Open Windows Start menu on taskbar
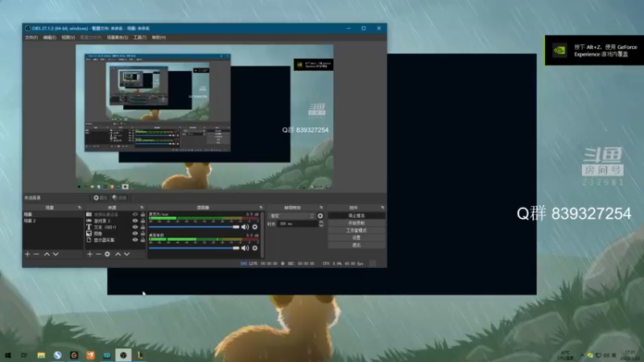The image size is (644, 362). (8, 355)
